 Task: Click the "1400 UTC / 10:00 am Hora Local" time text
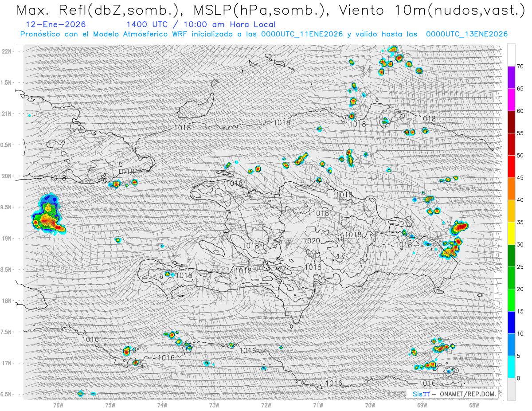click(x=201, y=24)
